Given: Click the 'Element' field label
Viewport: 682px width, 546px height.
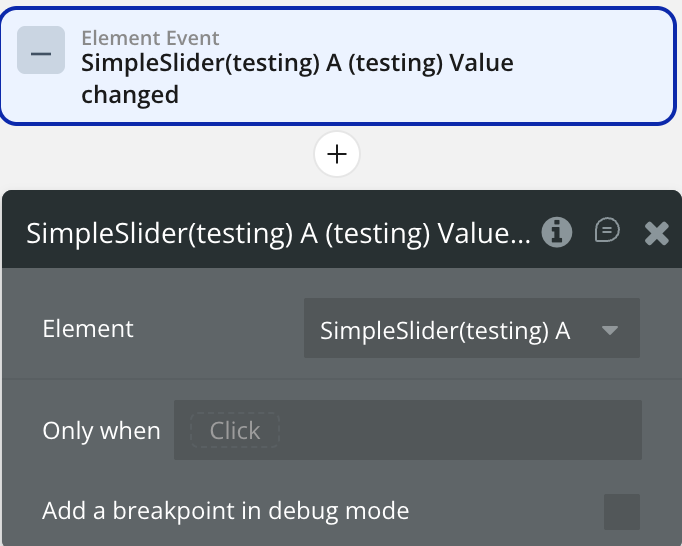Looking at the screenshot, I should 88,328.
